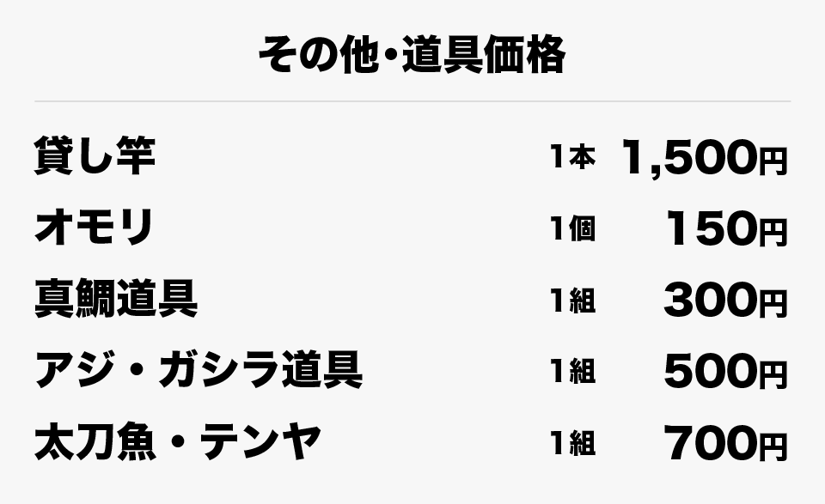825x504 pixels.
Task: Click the 700円 price
Action: (x=725, y=443)
